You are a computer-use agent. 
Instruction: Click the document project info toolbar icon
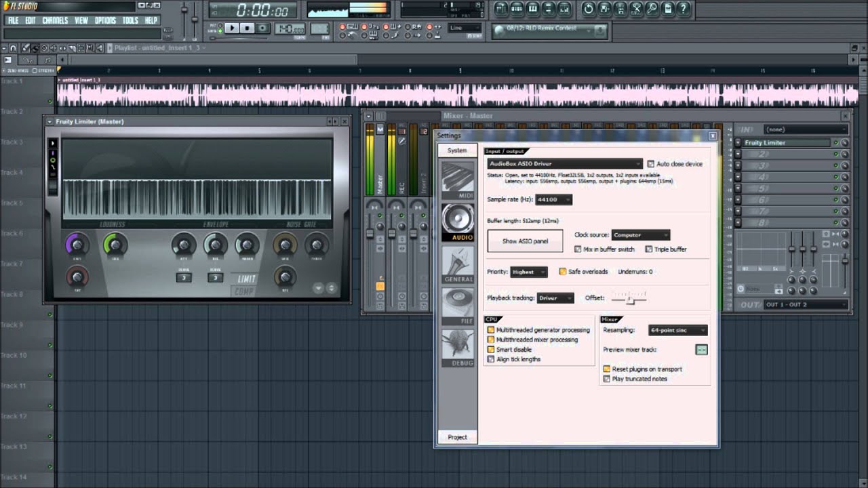(668, 9)
